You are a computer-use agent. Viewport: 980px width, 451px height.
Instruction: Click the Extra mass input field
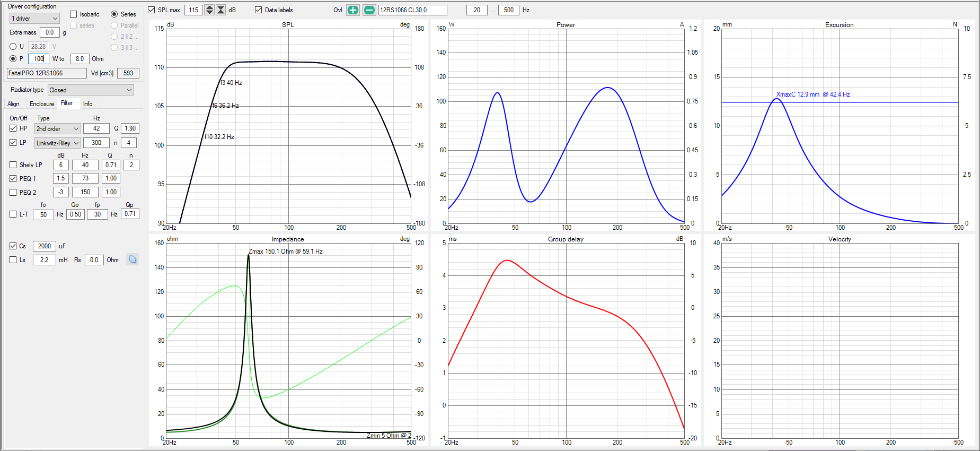50,32
